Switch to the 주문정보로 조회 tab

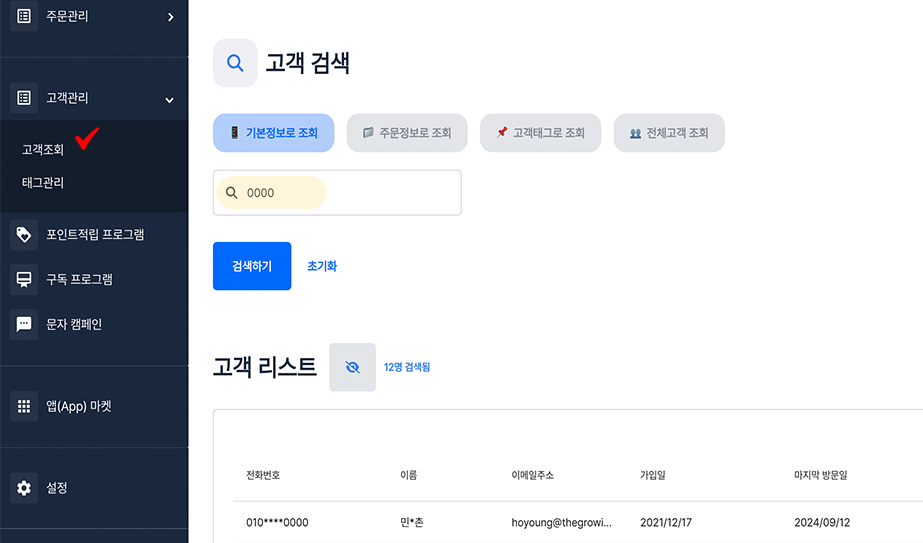(x=407, y=133)
